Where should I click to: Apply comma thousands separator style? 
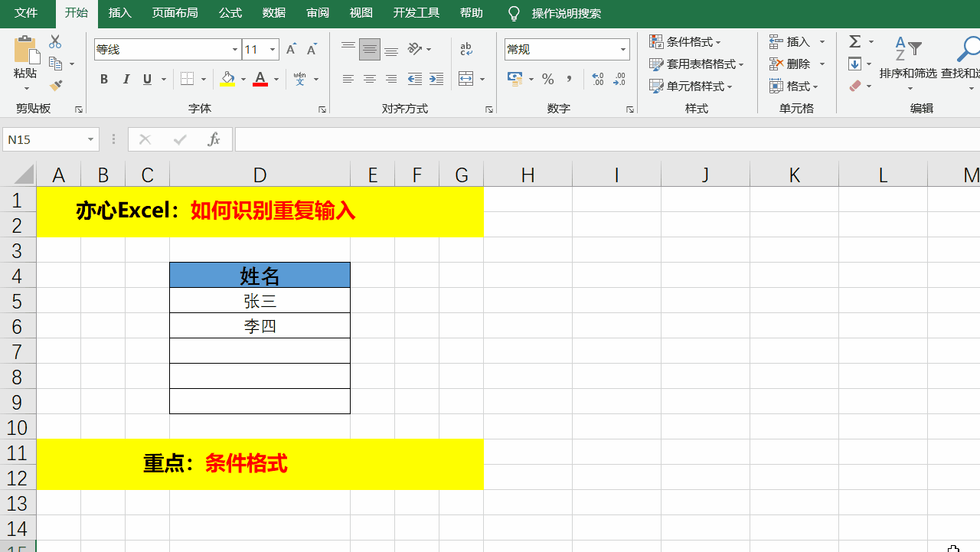569,79
